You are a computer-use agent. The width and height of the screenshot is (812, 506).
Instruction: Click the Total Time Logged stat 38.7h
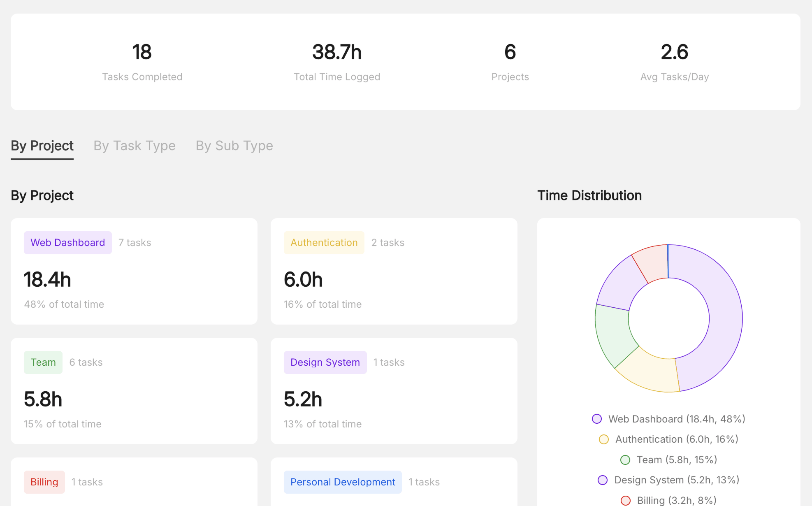click(x=337, y=52)
